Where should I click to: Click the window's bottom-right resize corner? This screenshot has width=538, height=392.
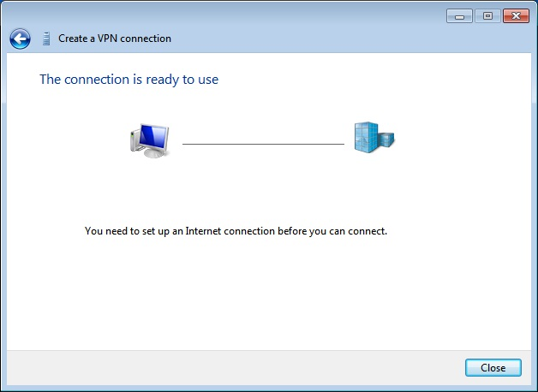click(x=535, y=389)
